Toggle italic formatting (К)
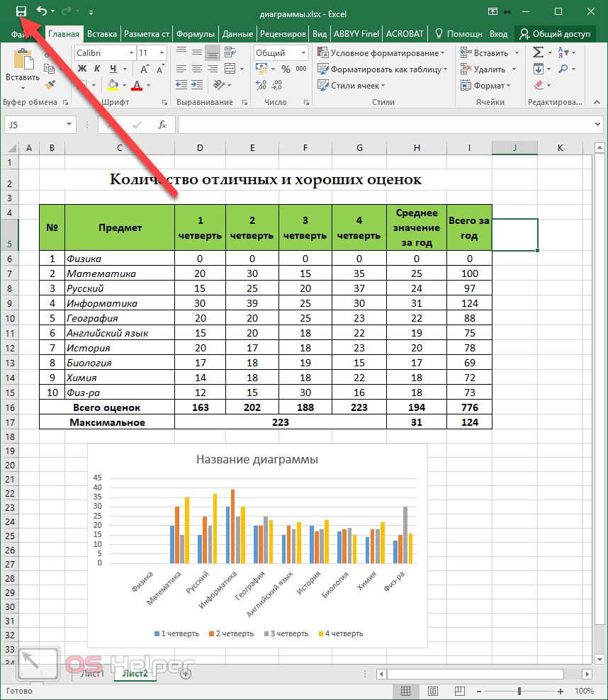 point(96,69)
